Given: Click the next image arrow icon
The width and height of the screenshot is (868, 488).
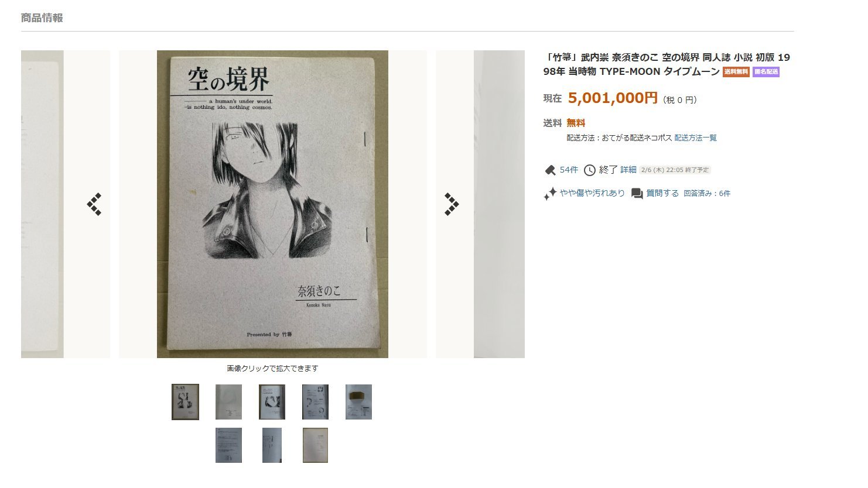Looking at the screenshot, I should pos(451,204).
